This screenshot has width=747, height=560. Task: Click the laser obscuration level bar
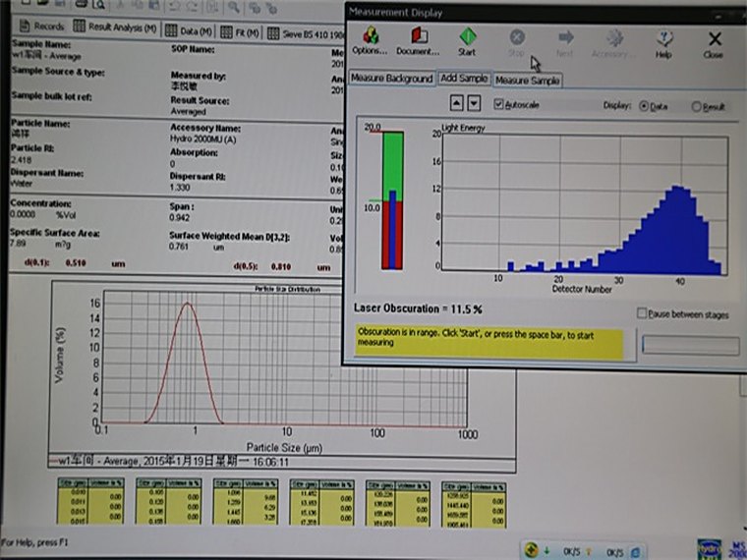click(392, 200)
